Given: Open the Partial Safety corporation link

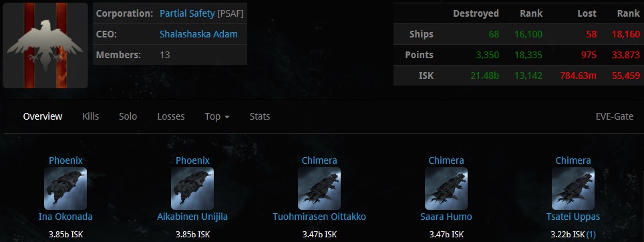Looking at the screenshot, I should [x=187, y=13].
